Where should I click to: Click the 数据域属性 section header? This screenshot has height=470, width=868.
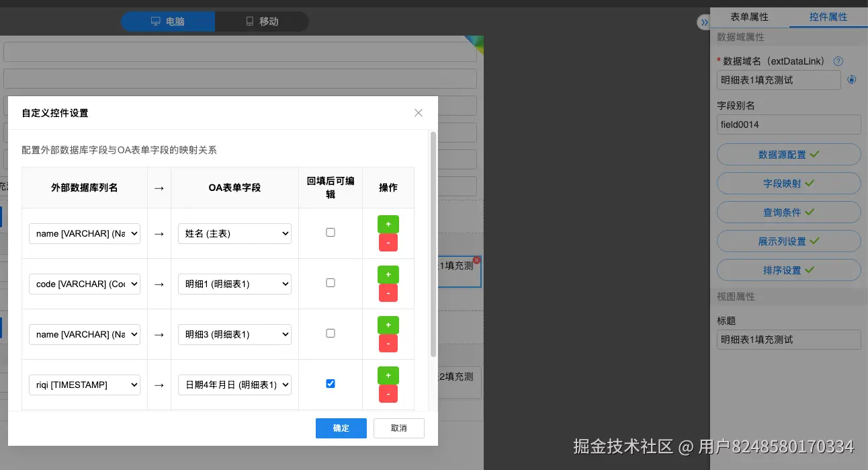789,38
